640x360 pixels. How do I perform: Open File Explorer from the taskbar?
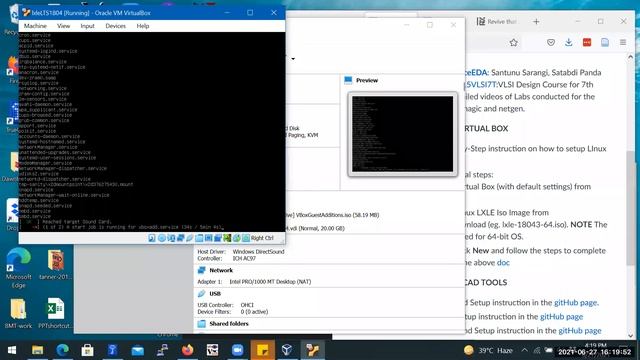[38, 350]
